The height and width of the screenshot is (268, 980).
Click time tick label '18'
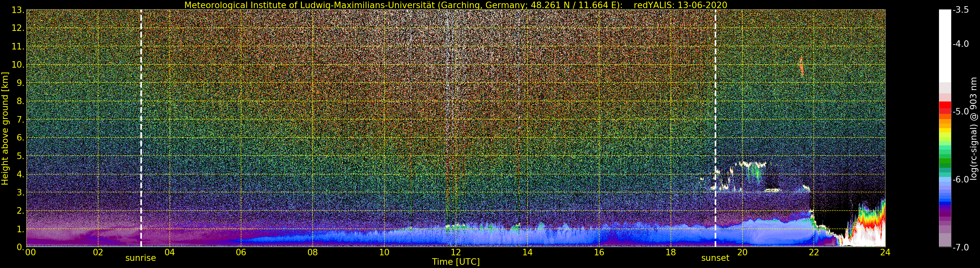click(671, 252)
